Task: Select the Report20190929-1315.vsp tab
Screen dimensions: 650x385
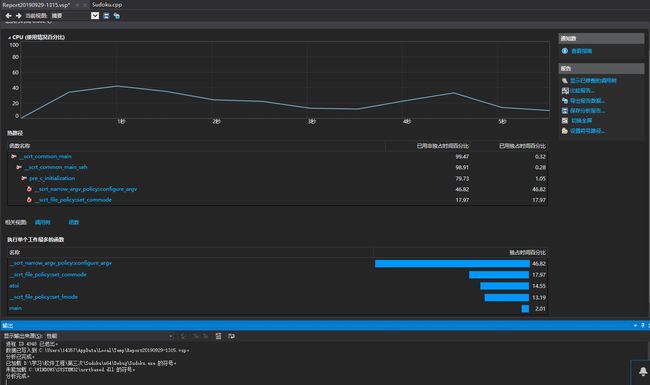Action: 36,5
